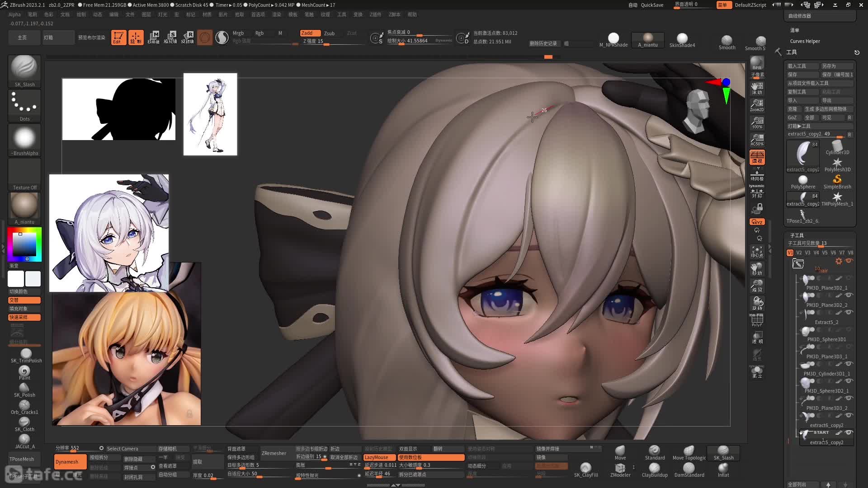Screen dimensions: 868x488
Task: Toggle the Gizmo 3D orange circle icon
Action: click(x=205, y=38)
